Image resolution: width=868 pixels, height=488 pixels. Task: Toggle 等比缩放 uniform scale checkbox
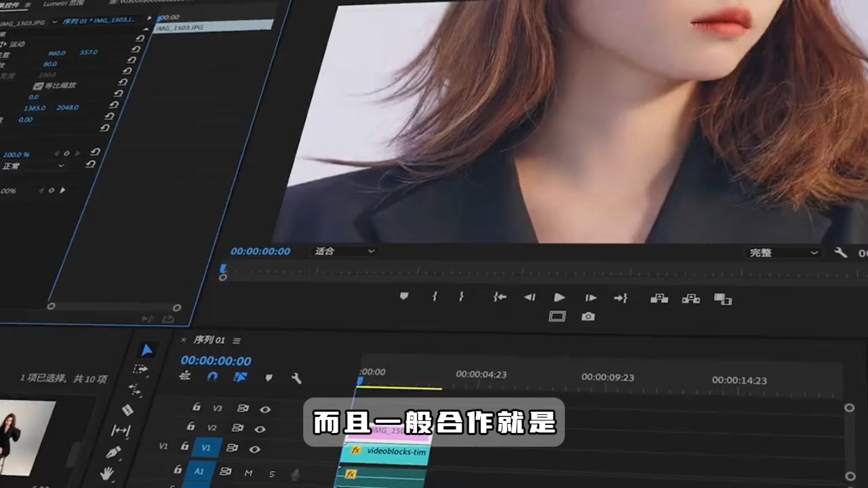tap(39, 86)
